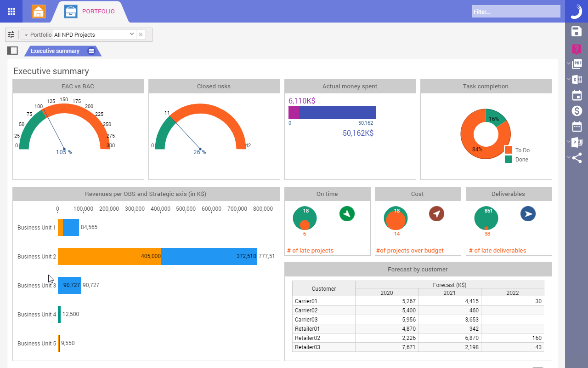This screenshot has height=368, width=588.
Task: Export the report to Excel
Action: [577, 79]
